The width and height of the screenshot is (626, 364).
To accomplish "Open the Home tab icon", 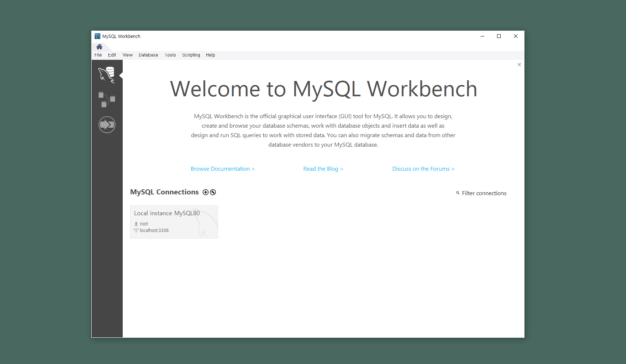I will coord(99,47).
